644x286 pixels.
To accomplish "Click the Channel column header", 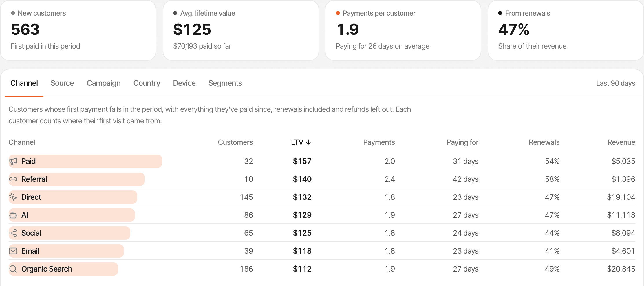I will (x=22, y=142).
